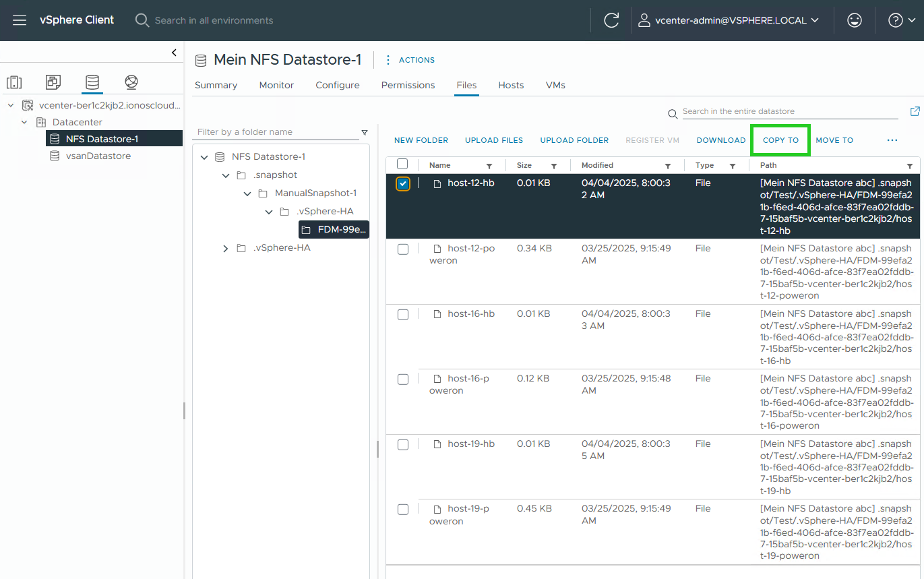Click the host-12-poweron file icon
The width and height of the screenshot is (924, 579).
[437, 249]
